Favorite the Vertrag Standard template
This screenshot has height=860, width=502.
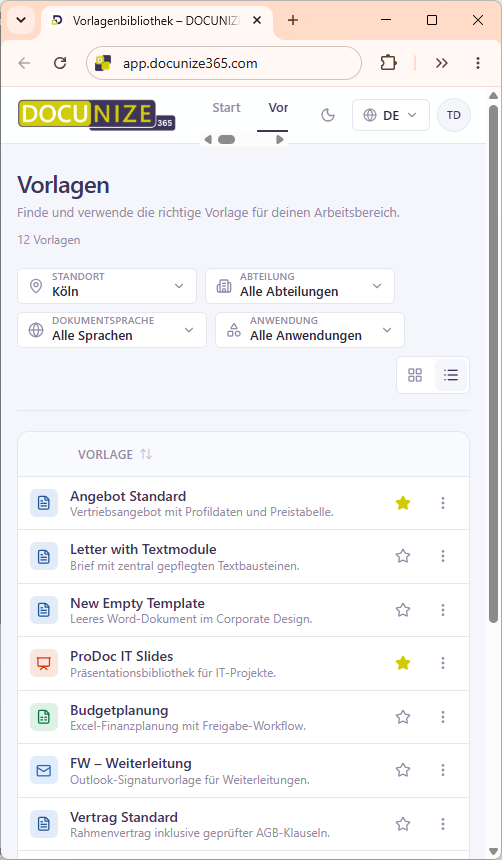pyautogui.click(x=403, y=824)
